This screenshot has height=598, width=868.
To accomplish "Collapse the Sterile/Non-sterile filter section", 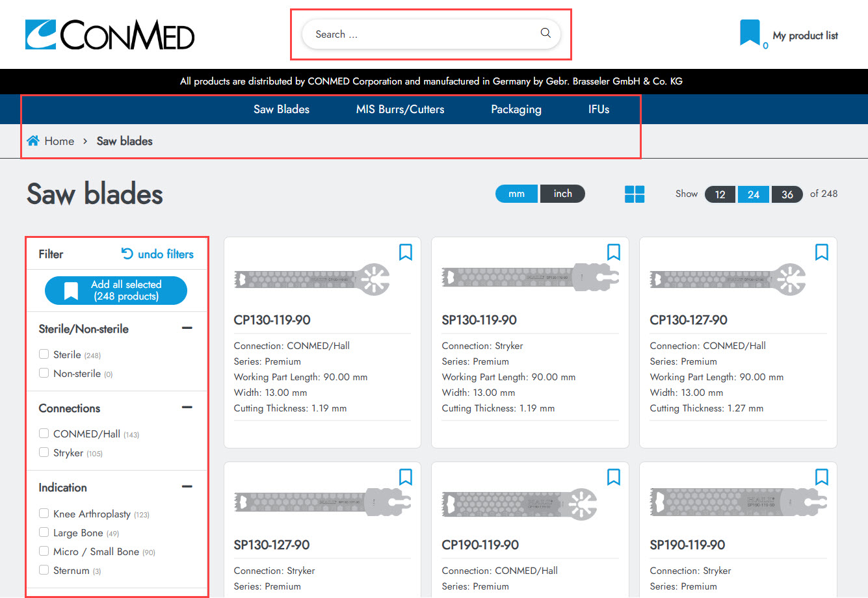I will coord(187,328).
